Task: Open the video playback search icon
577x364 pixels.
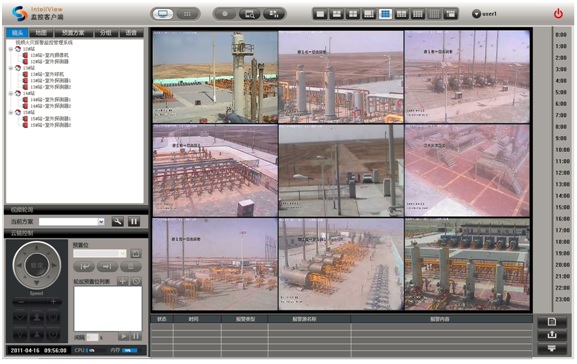Action: pyautogui.click(x=249, y=14)
